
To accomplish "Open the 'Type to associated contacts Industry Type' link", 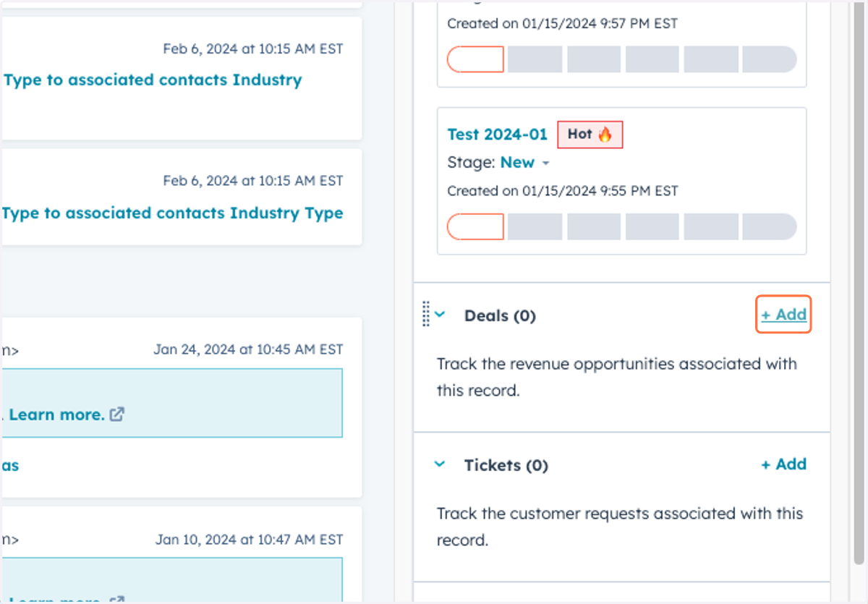I will [x=172, y=213].
